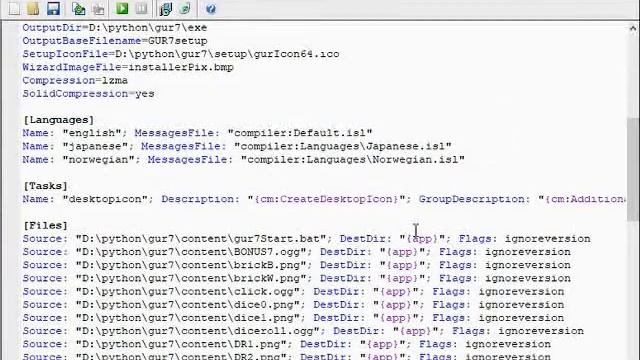Click the SolidCompression=yes line
This screenshot has height=360, width=640.
tap(88, 93)
